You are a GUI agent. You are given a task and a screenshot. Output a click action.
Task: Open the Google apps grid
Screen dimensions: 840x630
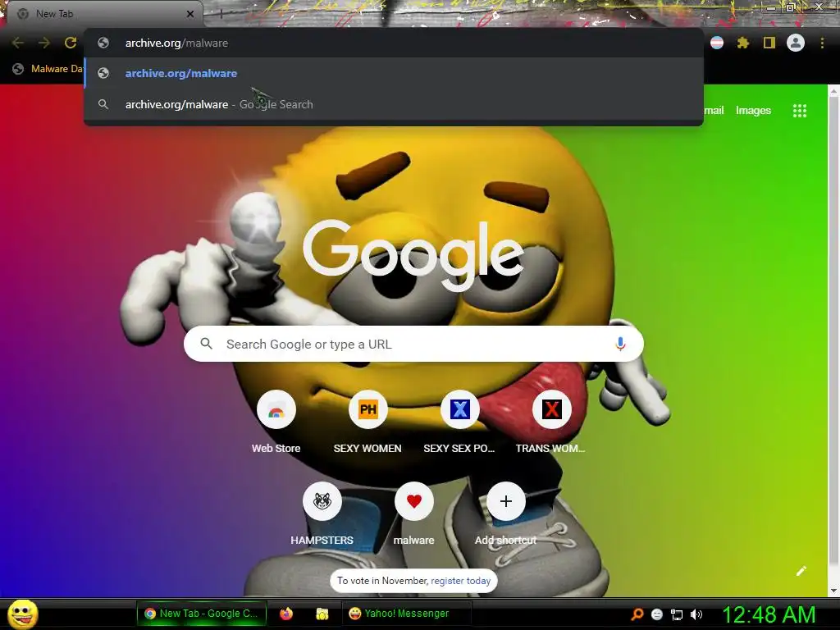(799, 111)
